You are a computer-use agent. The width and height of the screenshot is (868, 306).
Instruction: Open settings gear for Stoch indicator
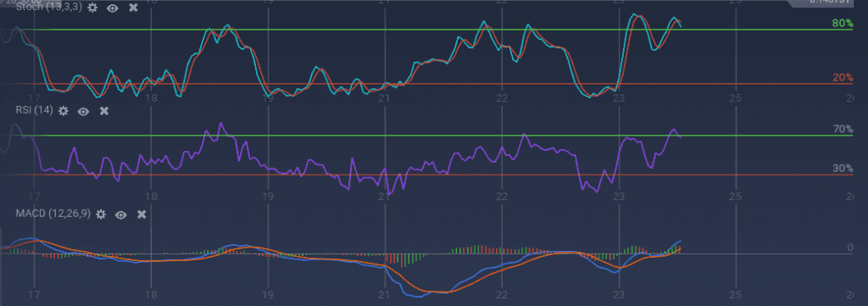coord(92,8)
